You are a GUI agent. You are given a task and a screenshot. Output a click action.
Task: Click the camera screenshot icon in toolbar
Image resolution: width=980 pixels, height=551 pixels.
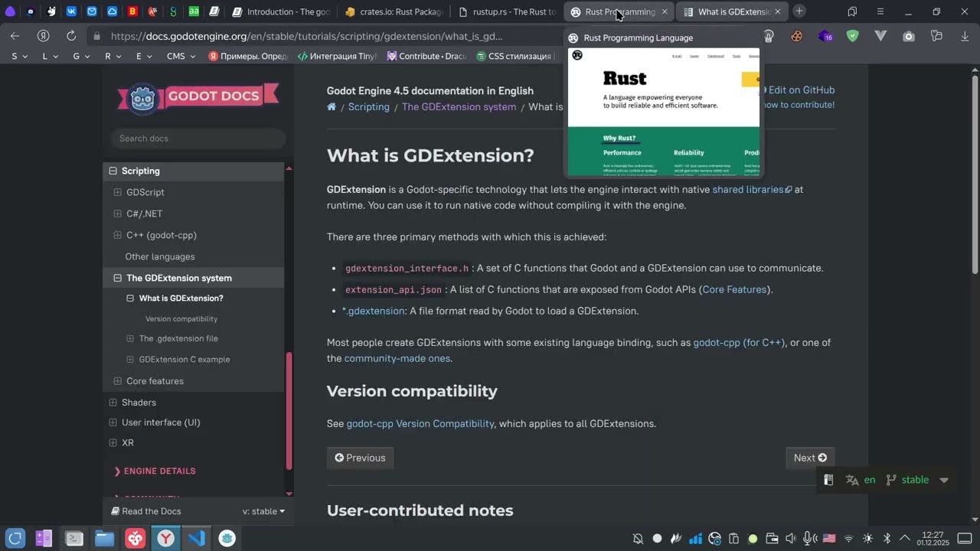[908, 36]
